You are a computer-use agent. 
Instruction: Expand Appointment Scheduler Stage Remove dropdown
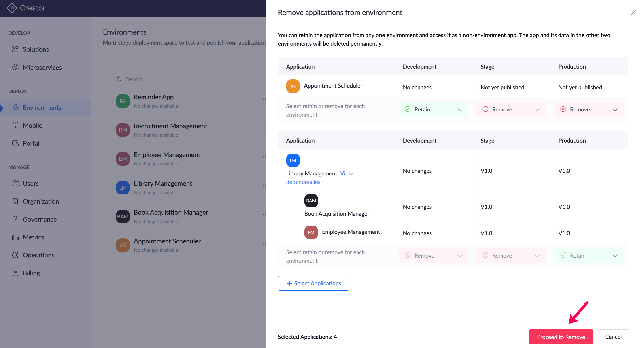tap(511, 109)
